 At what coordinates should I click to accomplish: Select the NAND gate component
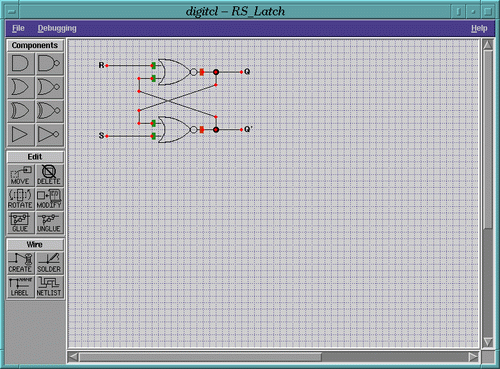[x=49, y=63]
